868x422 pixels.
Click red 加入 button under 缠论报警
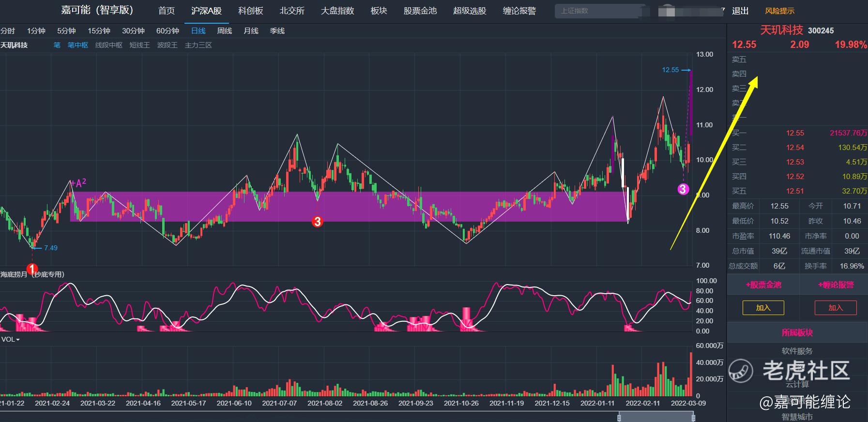click(x=836, y=308)
